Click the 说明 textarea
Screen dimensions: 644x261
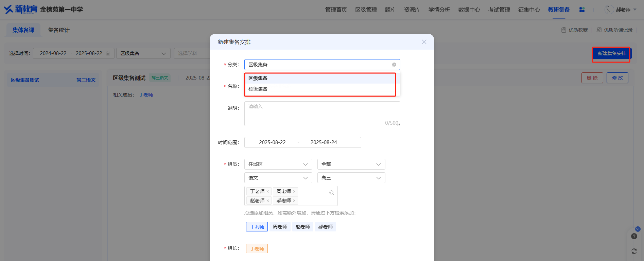click(322, 114)
